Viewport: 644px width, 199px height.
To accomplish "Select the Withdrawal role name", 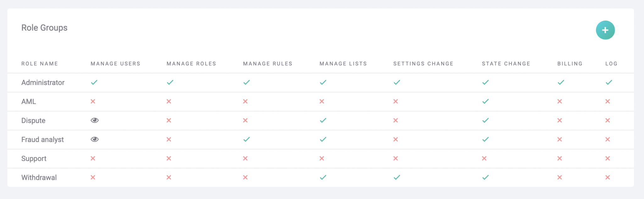I will (x=39, y=177).
